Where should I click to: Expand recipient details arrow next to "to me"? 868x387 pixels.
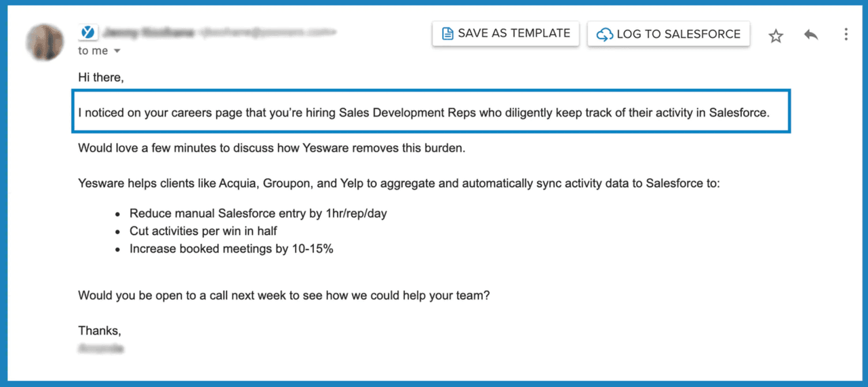pyautogui.click(x=117, y=52)
